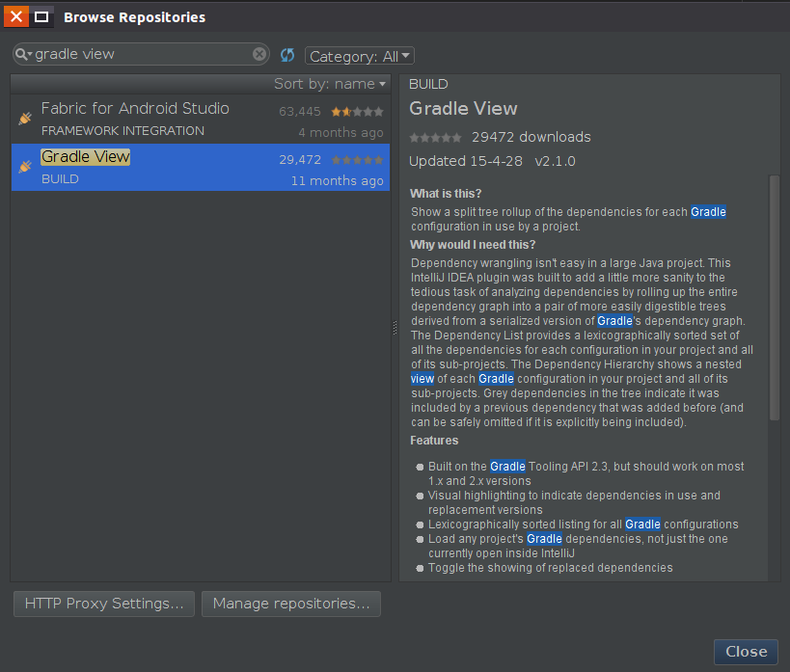Click the search magnifier history icon
The height and width of the screenshot is (672, 790).
[x=23, y=54]
